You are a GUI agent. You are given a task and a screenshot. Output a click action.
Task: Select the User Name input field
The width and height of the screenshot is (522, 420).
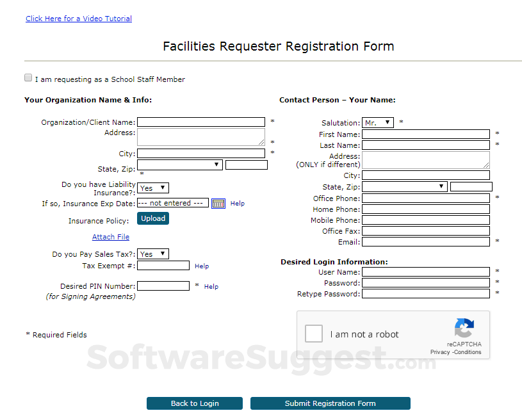coord(425,272)
